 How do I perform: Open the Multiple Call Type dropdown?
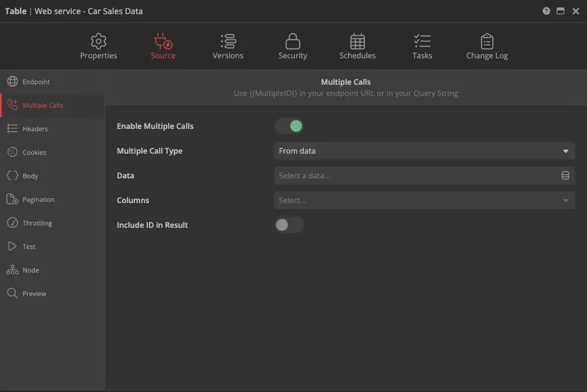tap(424, 151)
